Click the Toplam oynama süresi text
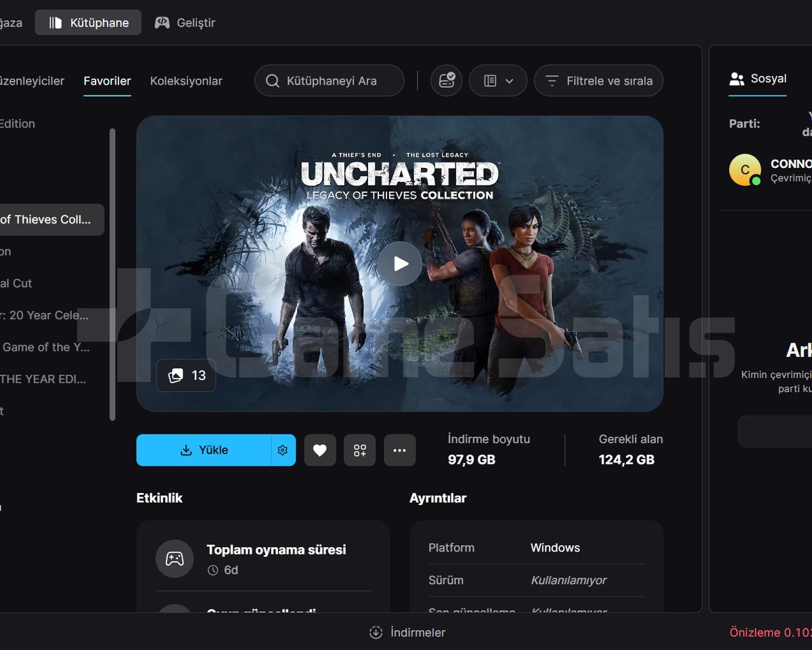Screen dimensions: 812x650 pos(276,550)
